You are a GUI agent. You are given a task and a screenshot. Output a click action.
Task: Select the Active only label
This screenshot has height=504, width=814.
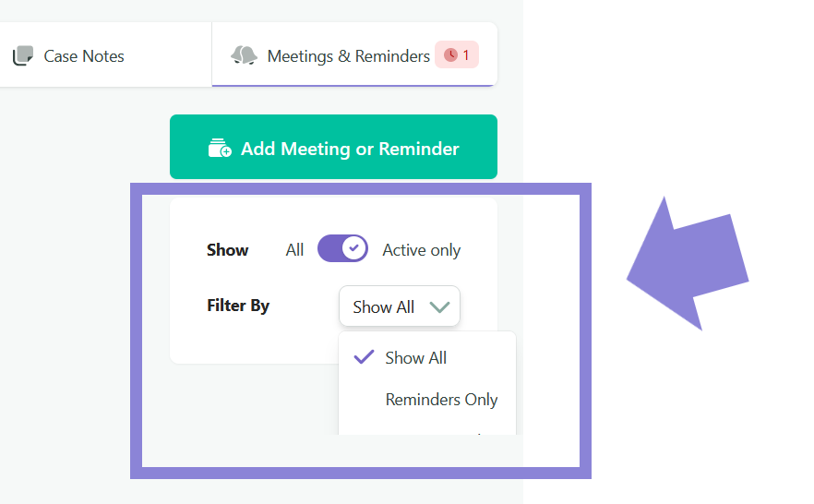click(422, 250)
